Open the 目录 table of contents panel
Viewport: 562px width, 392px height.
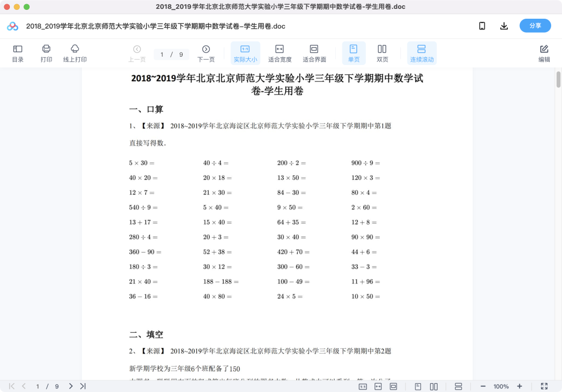pyautogui.click(x=18, y=54)
